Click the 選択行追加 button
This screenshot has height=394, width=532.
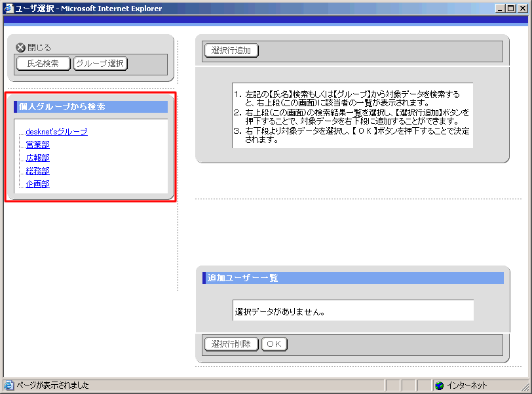231,50
